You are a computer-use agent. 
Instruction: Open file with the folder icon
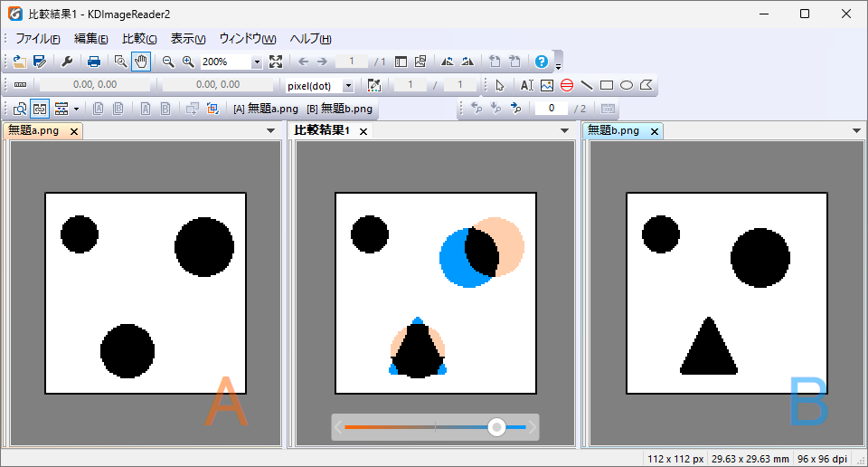click(x=19, y=62)
